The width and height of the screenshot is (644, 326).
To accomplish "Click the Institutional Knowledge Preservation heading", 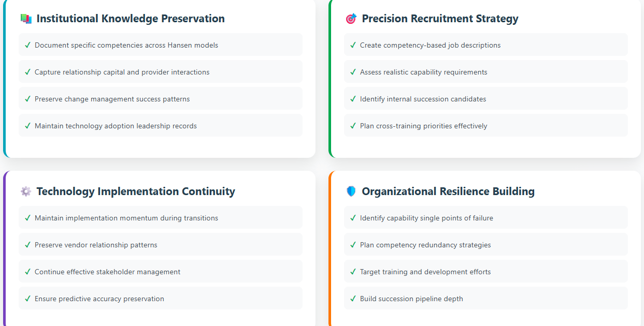I will 131,19.
